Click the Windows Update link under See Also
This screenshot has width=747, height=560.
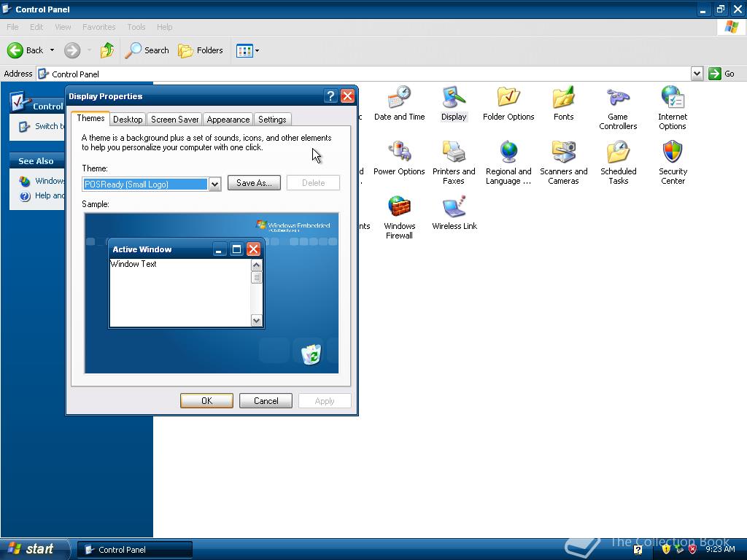click(x=42, y=181)
